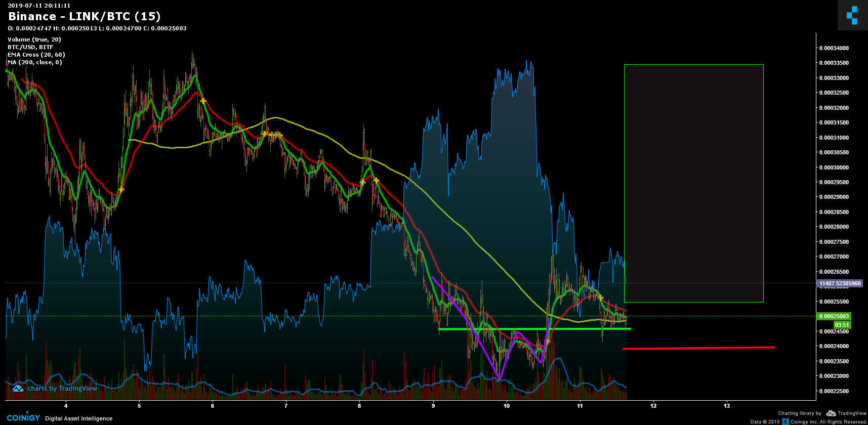Click date label 8 on time axis

(359, 406)
